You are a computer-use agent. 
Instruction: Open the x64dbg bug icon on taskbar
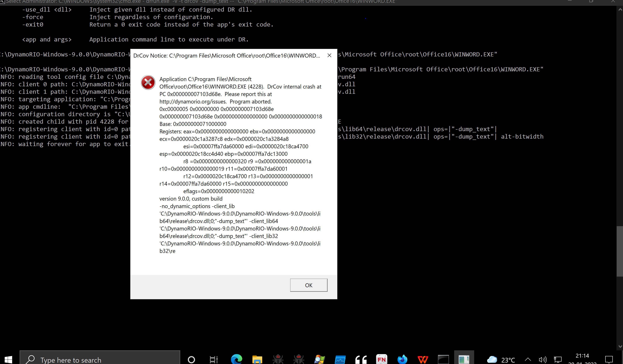299,359
